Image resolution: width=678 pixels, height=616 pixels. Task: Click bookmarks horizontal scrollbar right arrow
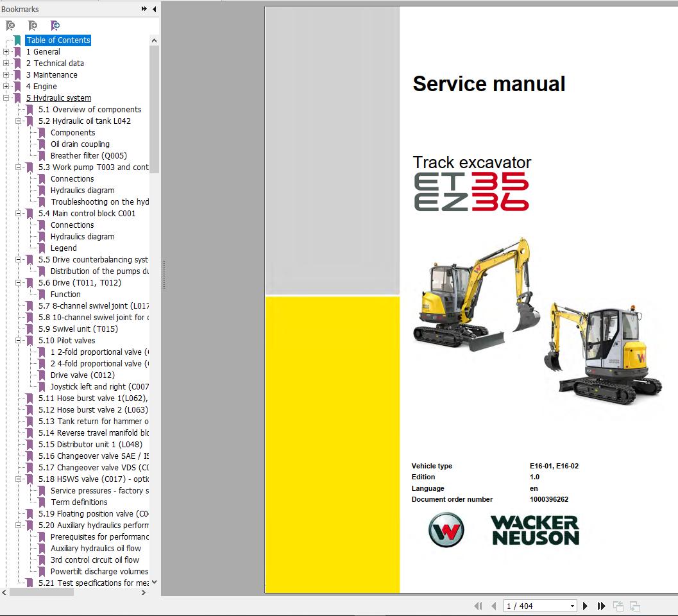[144, 593]
